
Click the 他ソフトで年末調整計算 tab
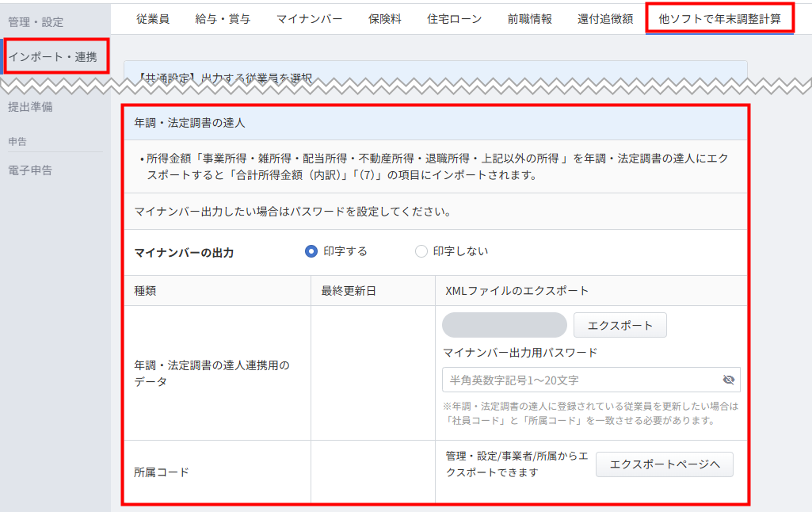click(x=719, y=19)
